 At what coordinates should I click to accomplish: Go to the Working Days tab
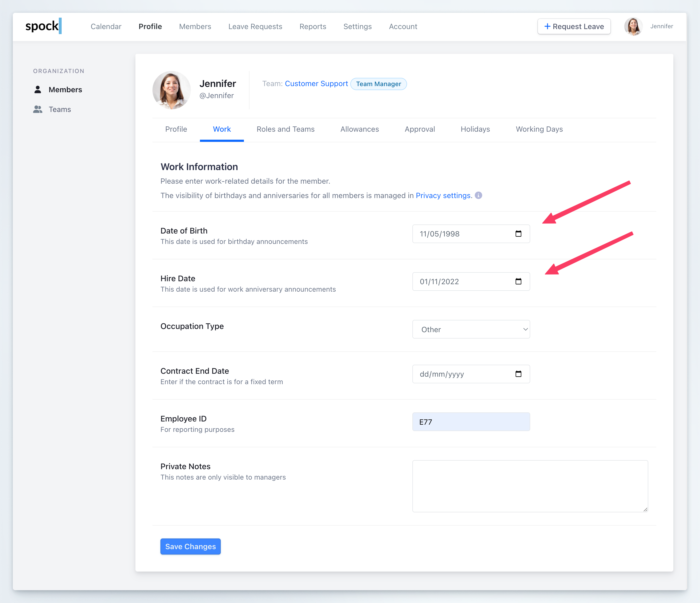point(539,129)
